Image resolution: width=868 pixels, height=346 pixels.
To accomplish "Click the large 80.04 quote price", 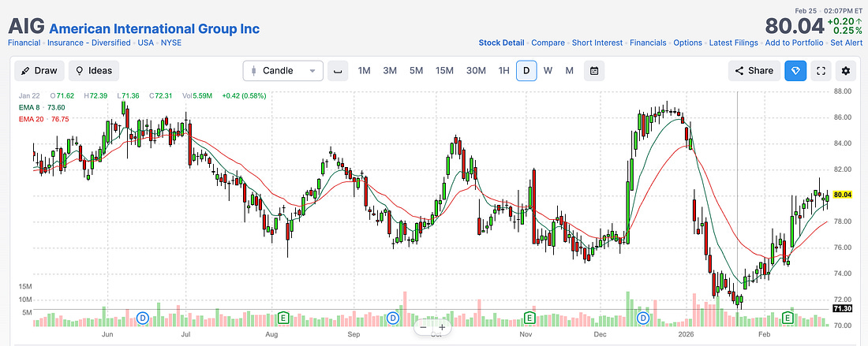I will coord(795,26).
